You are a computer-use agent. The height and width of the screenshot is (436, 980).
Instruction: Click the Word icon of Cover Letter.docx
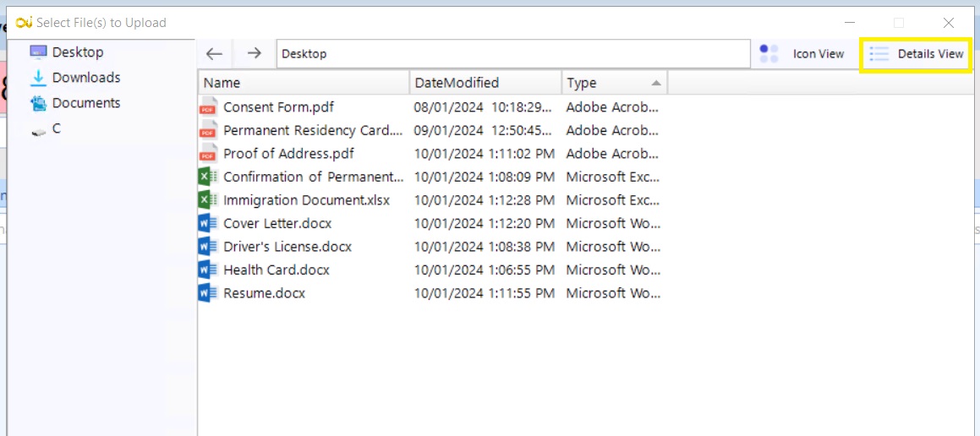coord(207,224)
